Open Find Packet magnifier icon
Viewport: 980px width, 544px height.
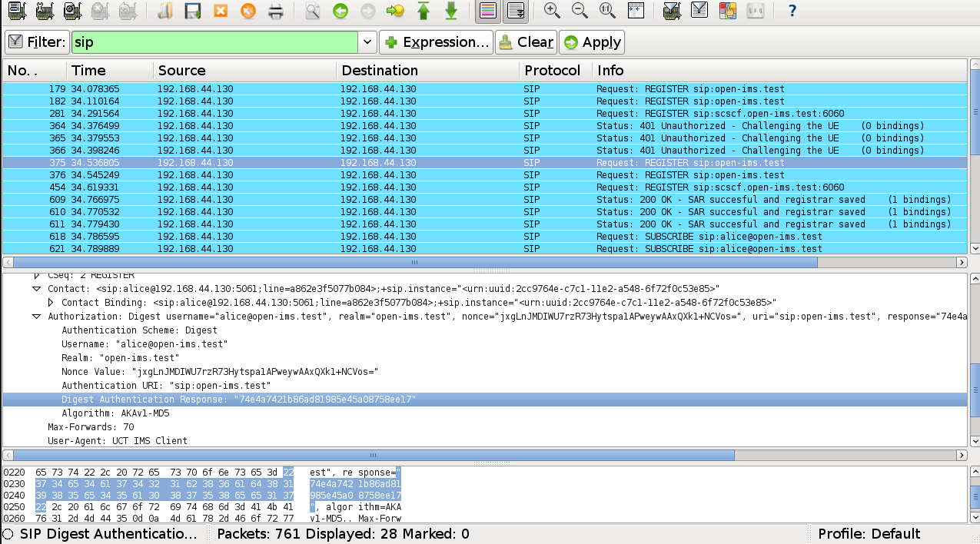(312, 11)
